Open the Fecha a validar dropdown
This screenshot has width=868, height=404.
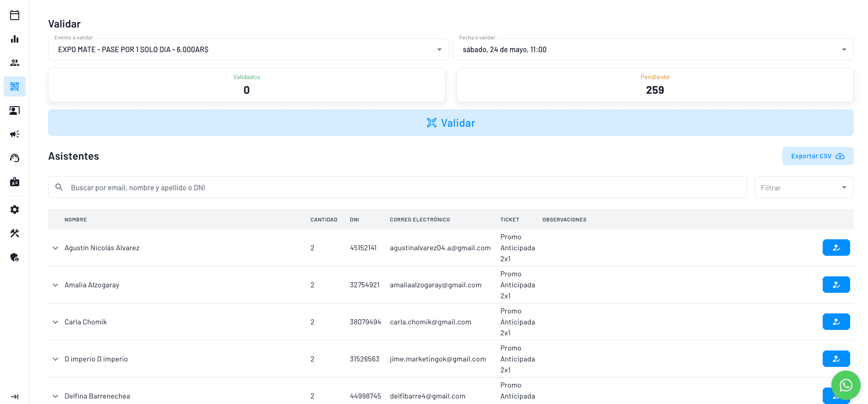653,49
